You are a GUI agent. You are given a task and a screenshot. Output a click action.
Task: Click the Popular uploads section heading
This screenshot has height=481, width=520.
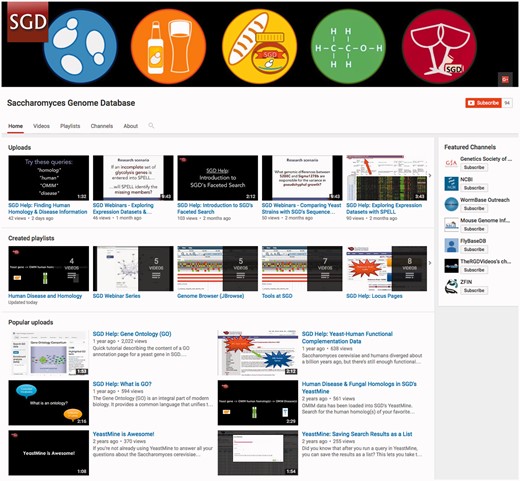(x=31, y=322)
